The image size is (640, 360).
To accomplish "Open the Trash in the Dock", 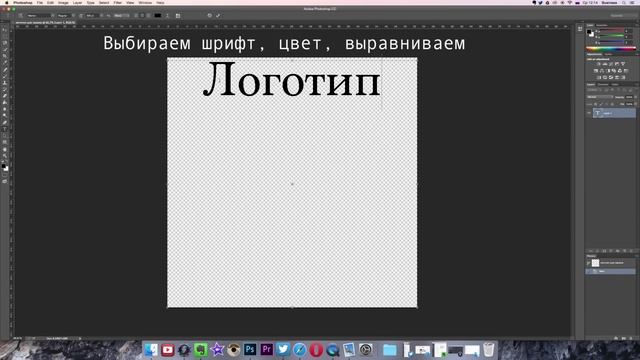I will click(x=489, y=349).
